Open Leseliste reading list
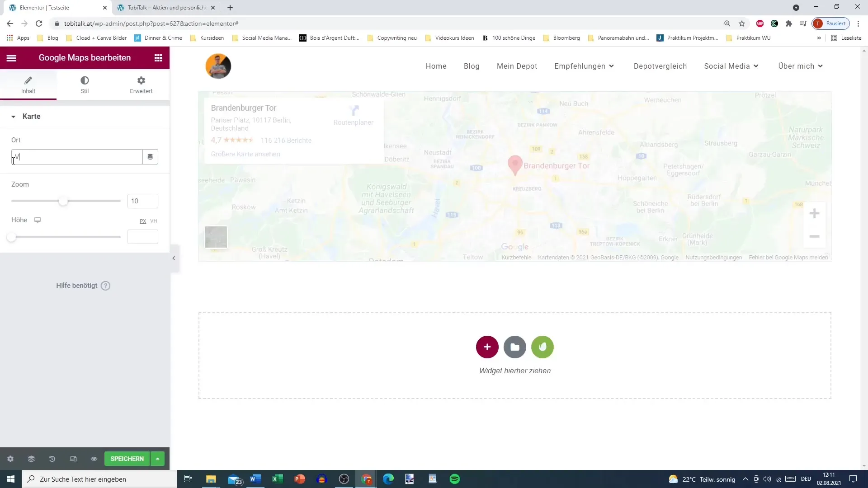The height and width of the screenshot is (488, 868). pyautogui.click(x=846, y=38)
